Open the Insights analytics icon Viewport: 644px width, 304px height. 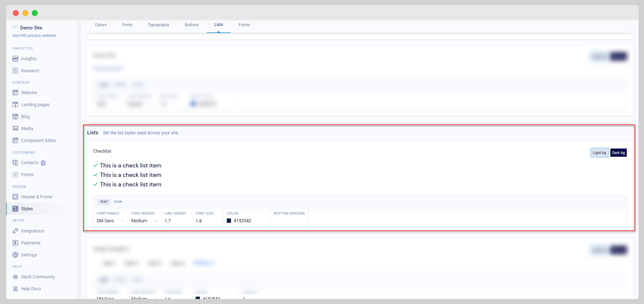[x=15, y=59]
